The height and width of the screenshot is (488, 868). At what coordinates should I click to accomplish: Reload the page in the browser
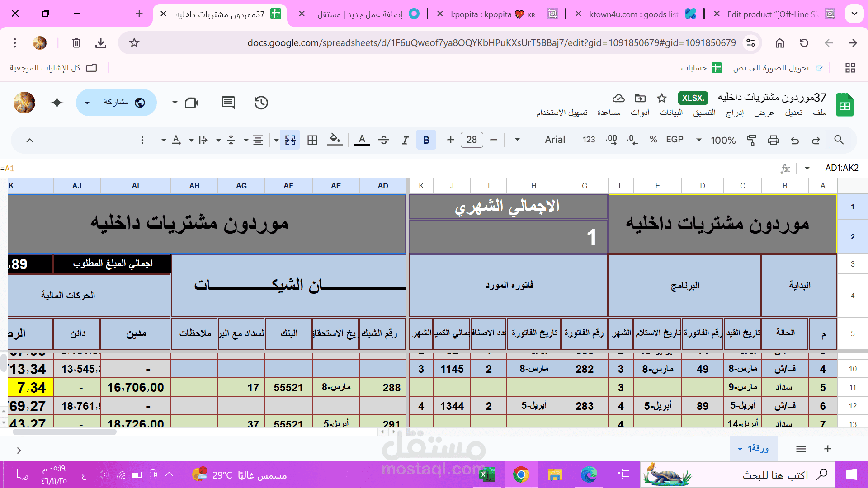[804, 43]
